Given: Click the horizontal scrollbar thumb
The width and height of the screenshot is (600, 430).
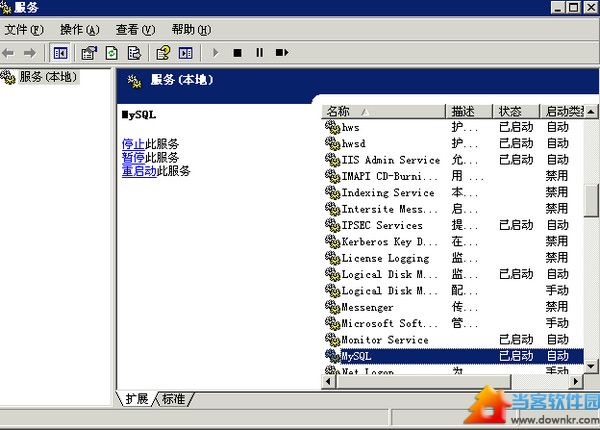Looking at the screenshot, I should point(423,381).
